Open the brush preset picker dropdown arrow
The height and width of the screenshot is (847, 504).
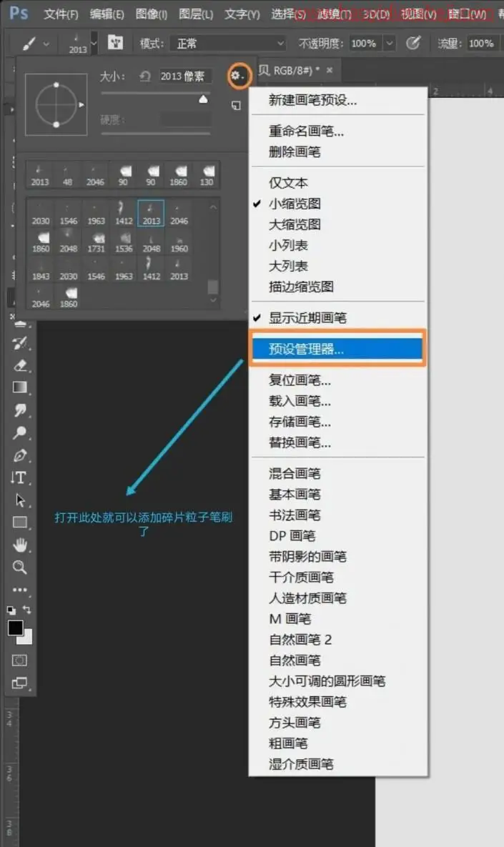[x=94, y=43]
